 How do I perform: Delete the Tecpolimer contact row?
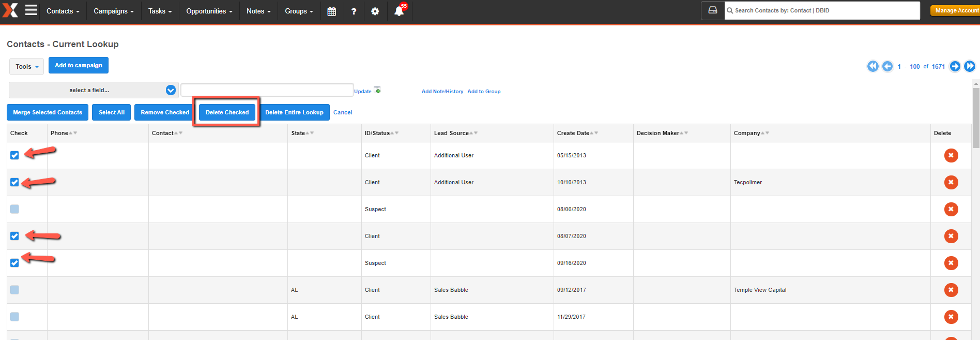[951, 182]
